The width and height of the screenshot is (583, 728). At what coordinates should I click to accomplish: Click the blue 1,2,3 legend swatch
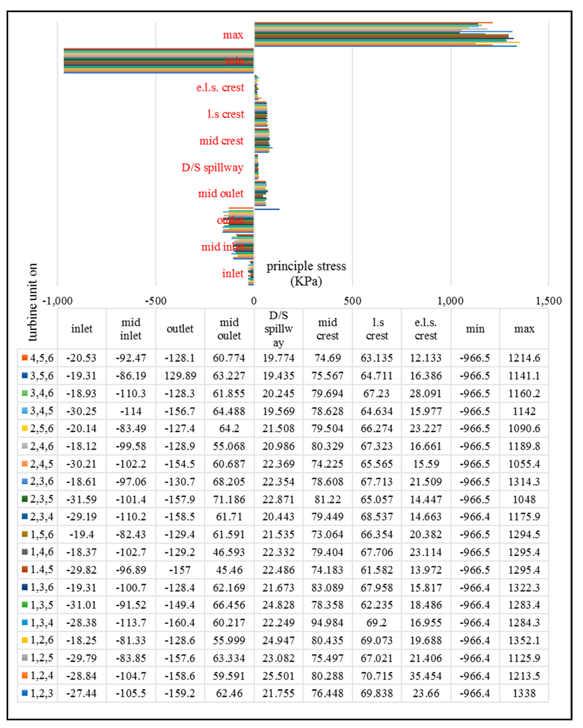click(x=25, y=693)
